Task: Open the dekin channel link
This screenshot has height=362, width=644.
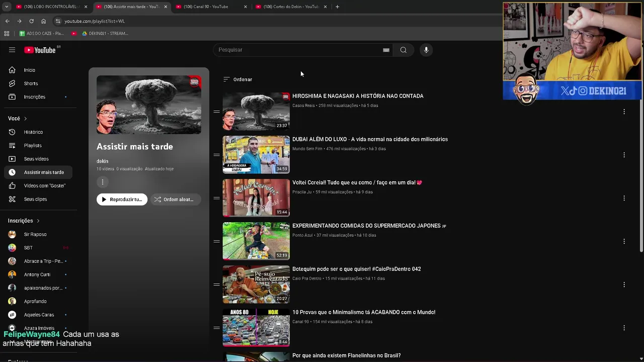Action: (102, 161)
